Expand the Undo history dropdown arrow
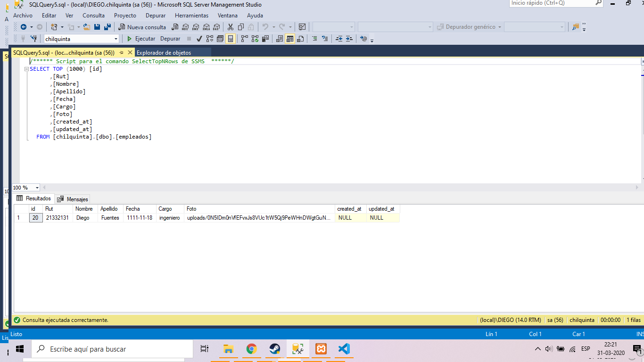This screenshot has width=644, height=362. pos(273,27)
